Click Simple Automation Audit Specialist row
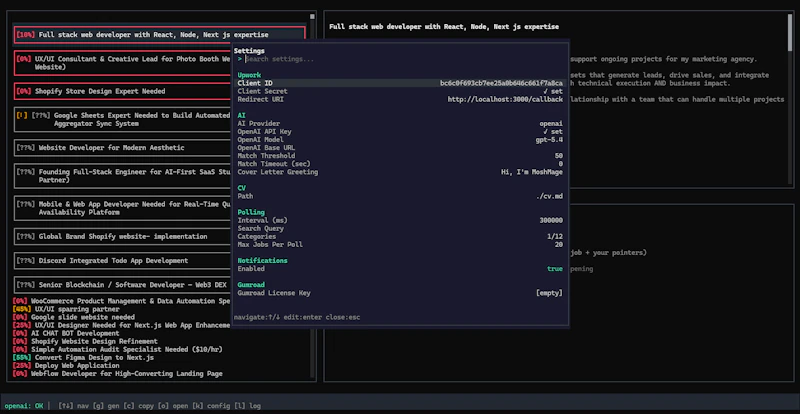800x414 pixels. pos(117,350)
